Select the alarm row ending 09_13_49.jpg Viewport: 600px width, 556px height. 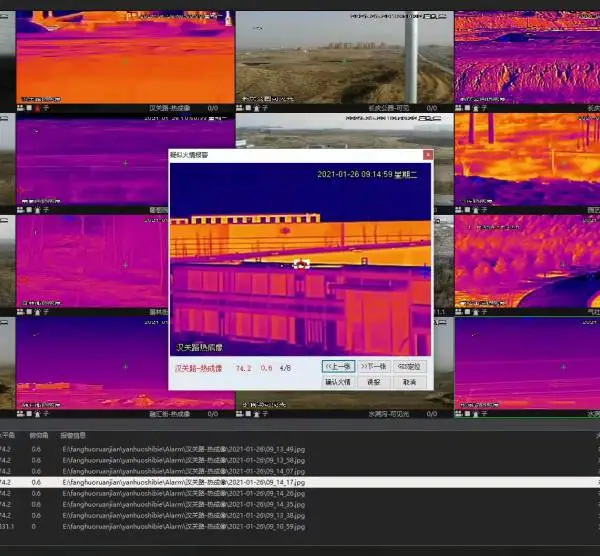click(300, 449)
